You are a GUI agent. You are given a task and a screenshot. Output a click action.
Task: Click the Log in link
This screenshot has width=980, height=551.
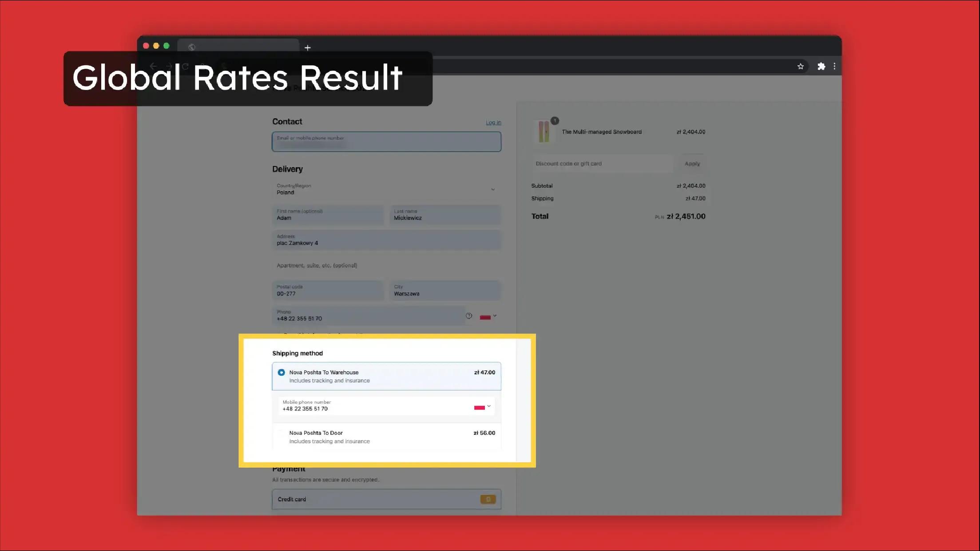pyautogui.click(x=493, y=122)
